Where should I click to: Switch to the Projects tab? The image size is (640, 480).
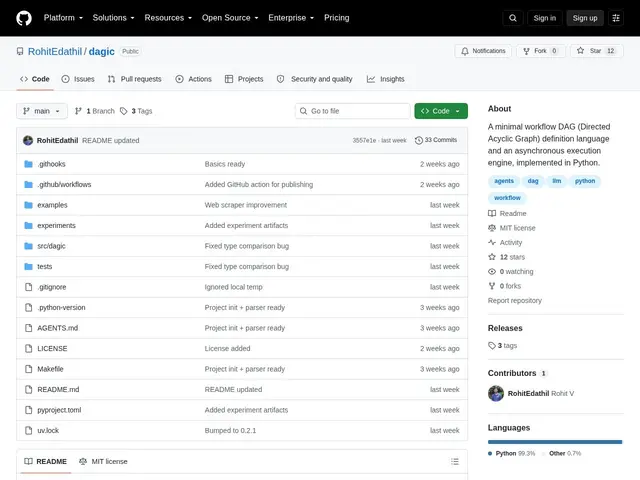click(x=244, y=79)
